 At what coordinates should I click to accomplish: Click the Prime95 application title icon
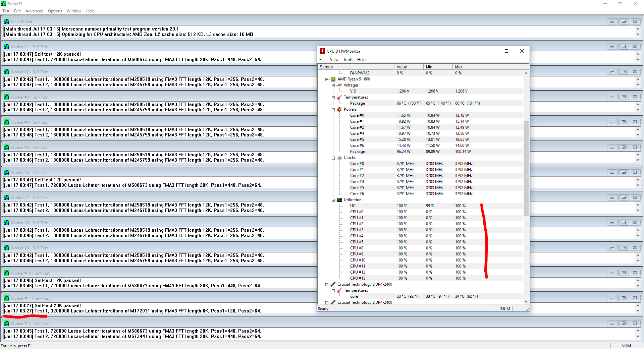pyautogui.click(x=3, y=4)
